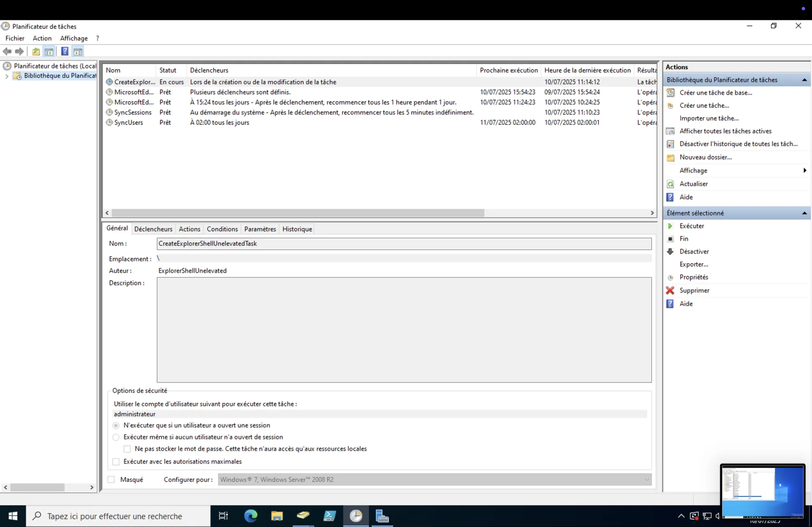Open the Affichage menu in the menu bar
812x527 pixels.
74,38
